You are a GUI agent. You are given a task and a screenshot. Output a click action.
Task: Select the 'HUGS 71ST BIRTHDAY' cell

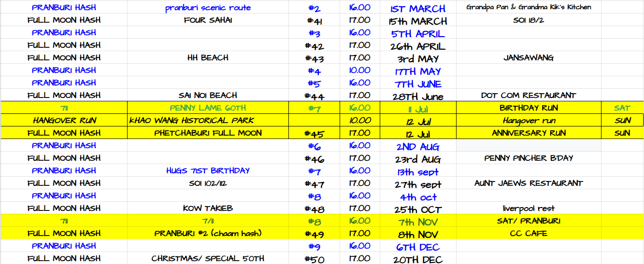tap(208, 171)
